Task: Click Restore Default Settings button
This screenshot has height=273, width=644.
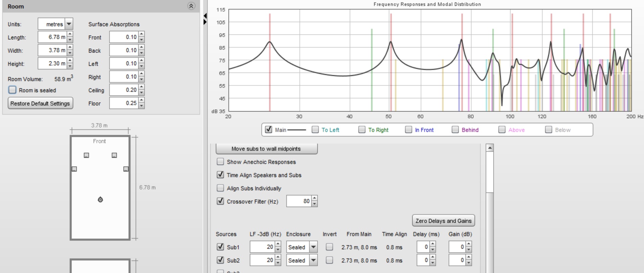Action: pyautogui.click(x=40, y=103)
